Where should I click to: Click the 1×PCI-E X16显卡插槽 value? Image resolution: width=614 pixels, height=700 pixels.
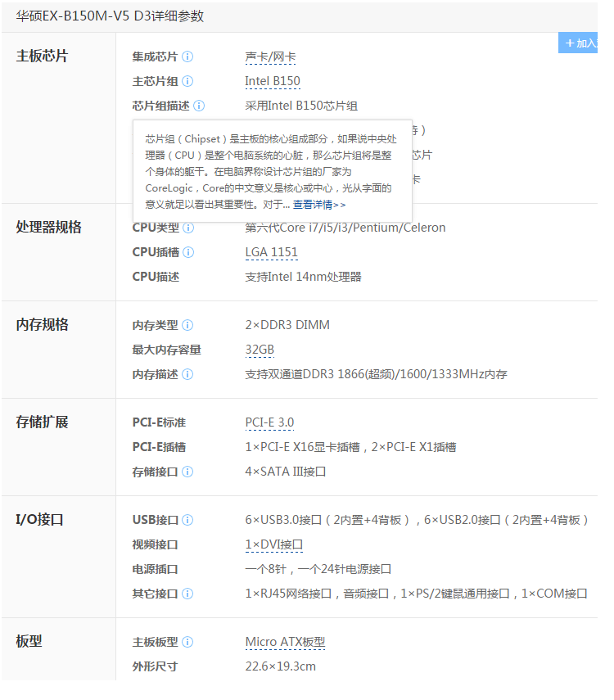coord(350,447)
